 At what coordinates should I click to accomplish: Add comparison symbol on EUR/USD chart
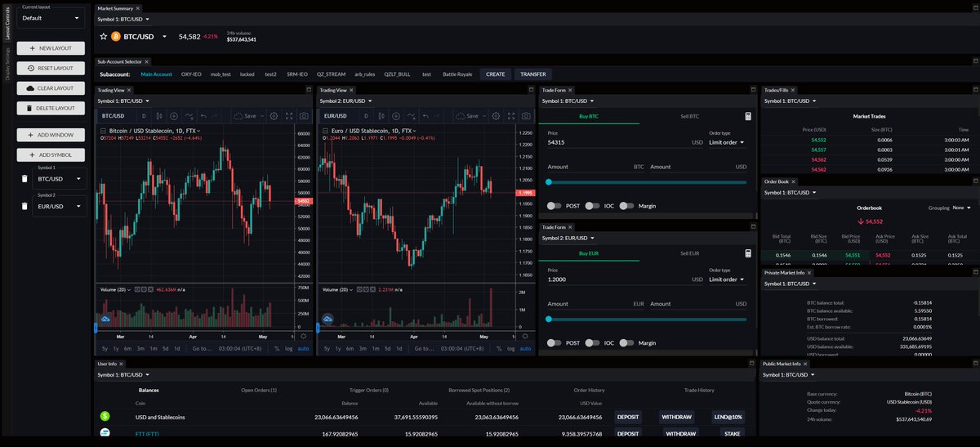point(397,116)
